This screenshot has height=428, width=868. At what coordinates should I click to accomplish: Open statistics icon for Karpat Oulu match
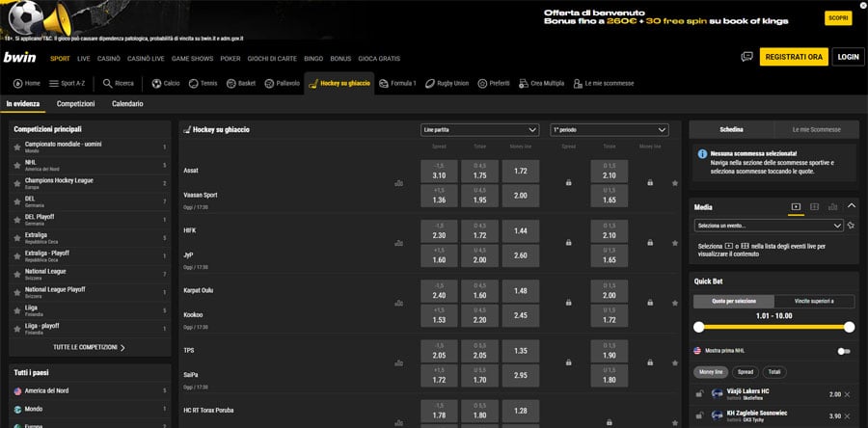[x=399, y=303]
